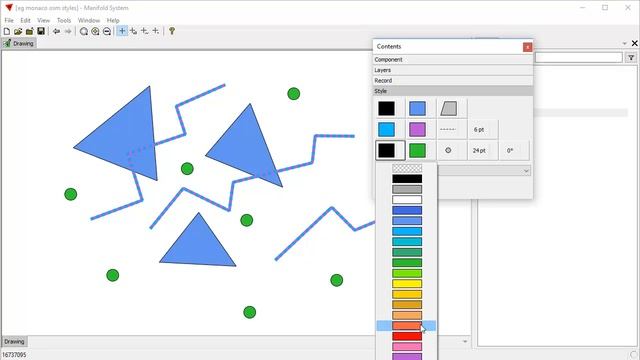Expand the Component section in Contents
This screenshot has height=360, width=640.
(x=453, y=60)
